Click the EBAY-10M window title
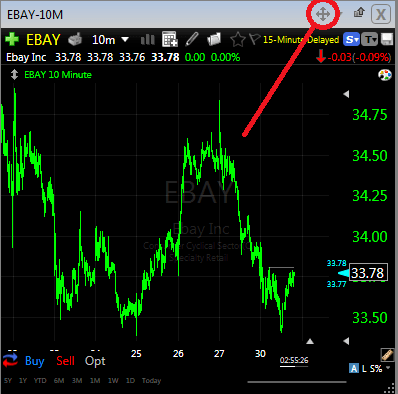This screenshot has width=398, height=394. (x=35, y=15)
